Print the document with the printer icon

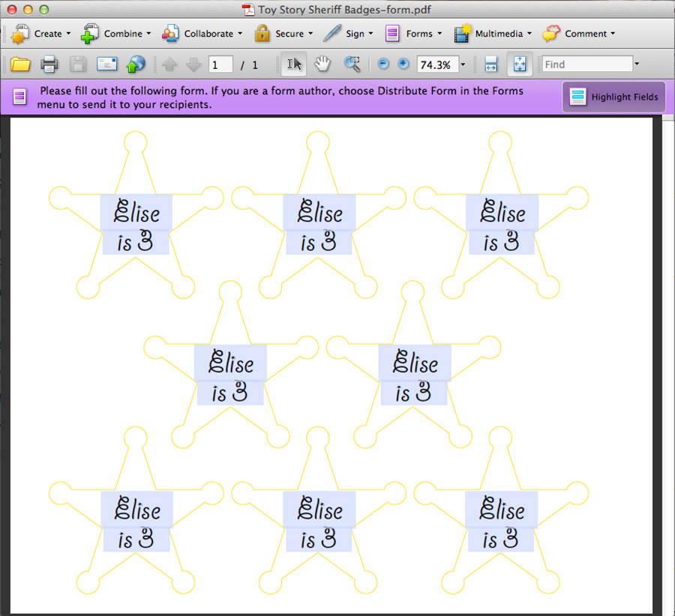pos(49,64)
